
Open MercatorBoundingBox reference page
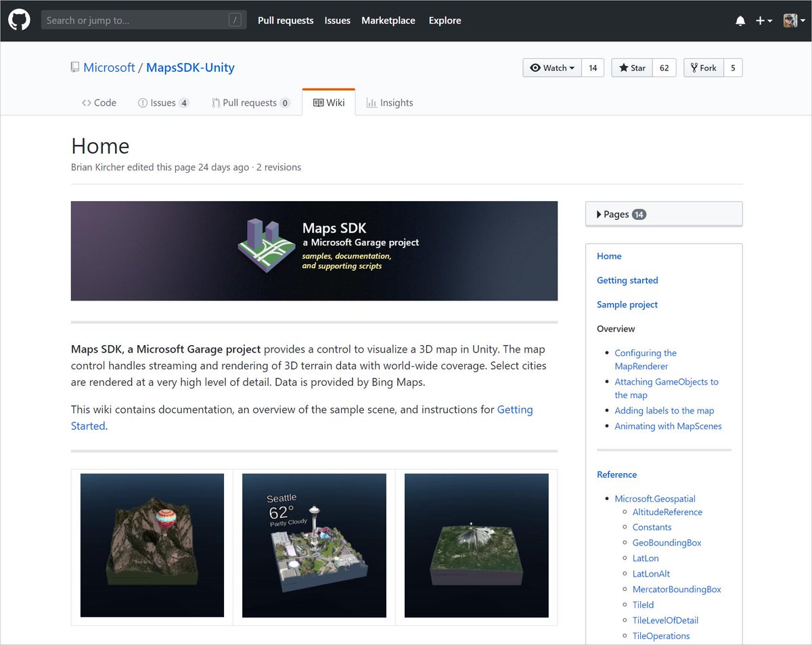coord(677,590)
